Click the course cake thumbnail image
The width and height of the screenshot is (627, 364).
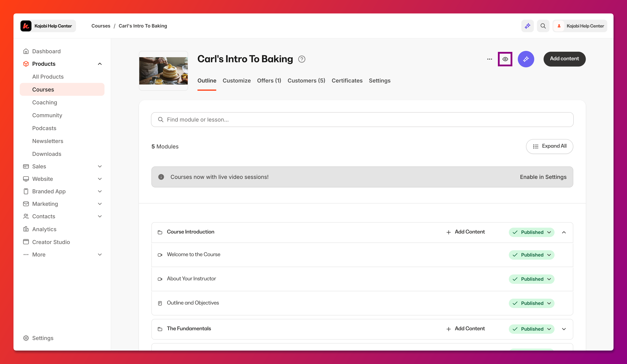tap(163, 71)
